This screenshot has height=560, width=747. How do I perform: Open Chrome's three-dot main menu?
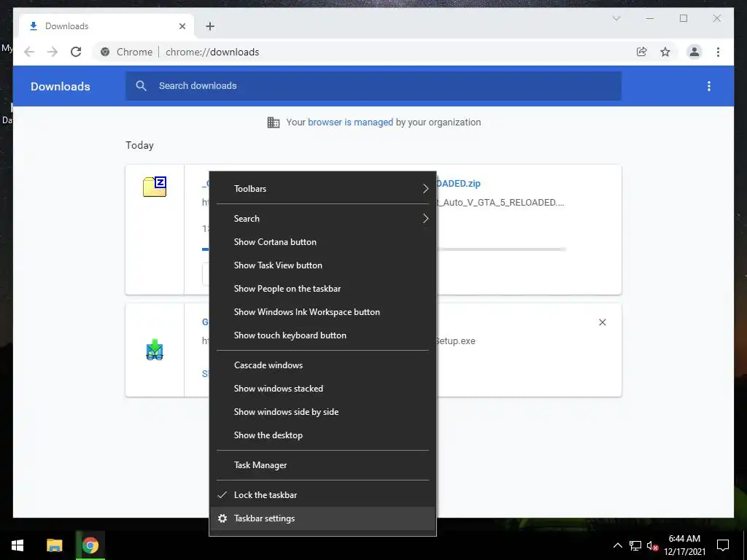point(718,52)
